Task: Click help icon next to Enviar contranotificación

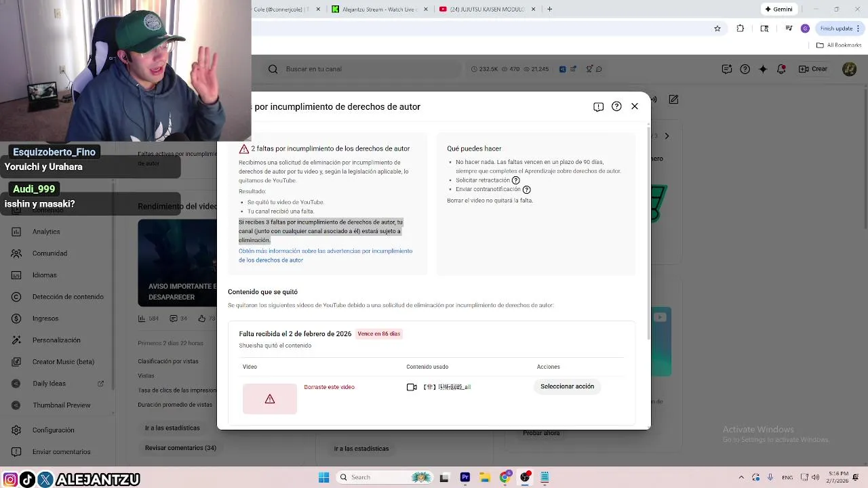Action: click(527, 190)
